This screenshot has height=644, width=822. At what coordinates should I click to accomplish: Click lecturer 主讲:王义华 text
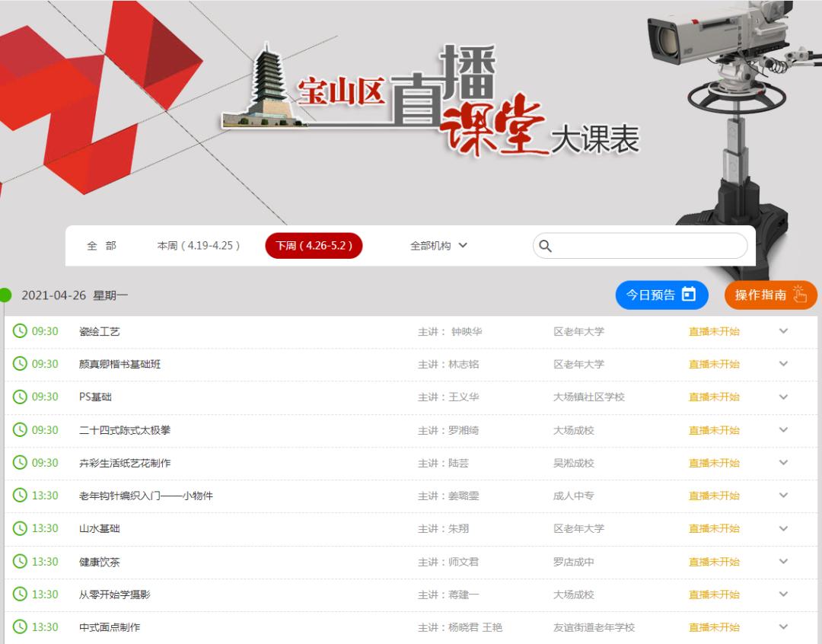coord(448,397)
